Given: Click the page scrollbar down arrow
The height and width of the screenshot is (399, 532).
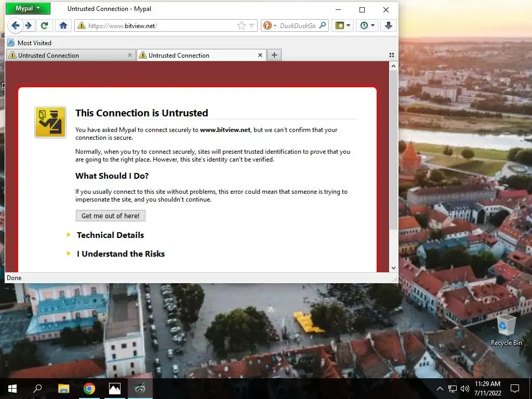Looking at the screenshot, I should 393,268.
